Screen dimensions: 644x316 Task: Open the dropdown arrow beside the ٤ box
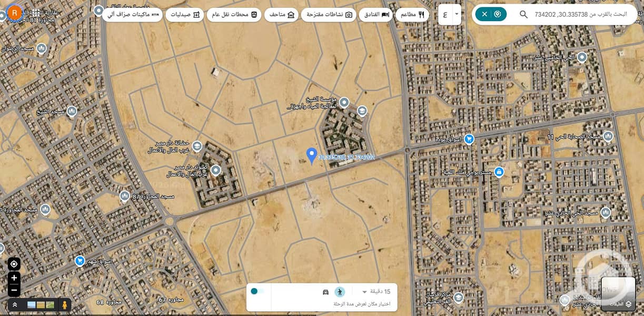click(456, 14)
